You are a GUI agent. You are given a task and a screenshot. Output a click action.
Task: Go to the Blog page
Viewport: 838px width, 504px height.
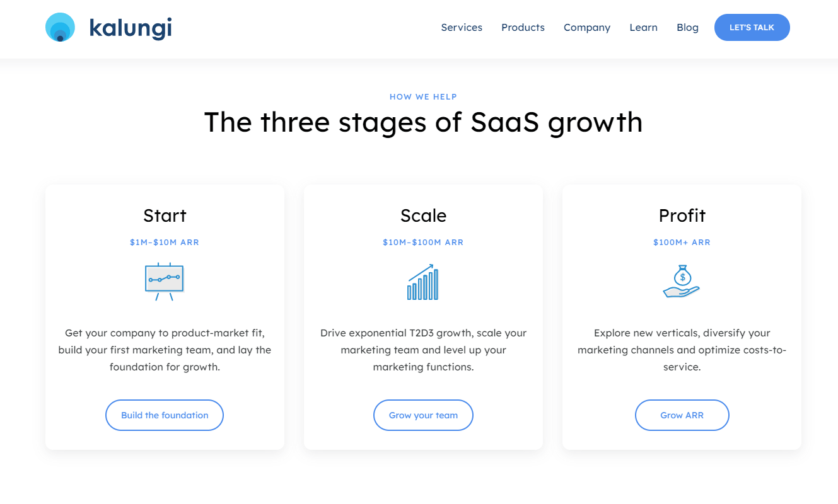click(x=687, y=28)
